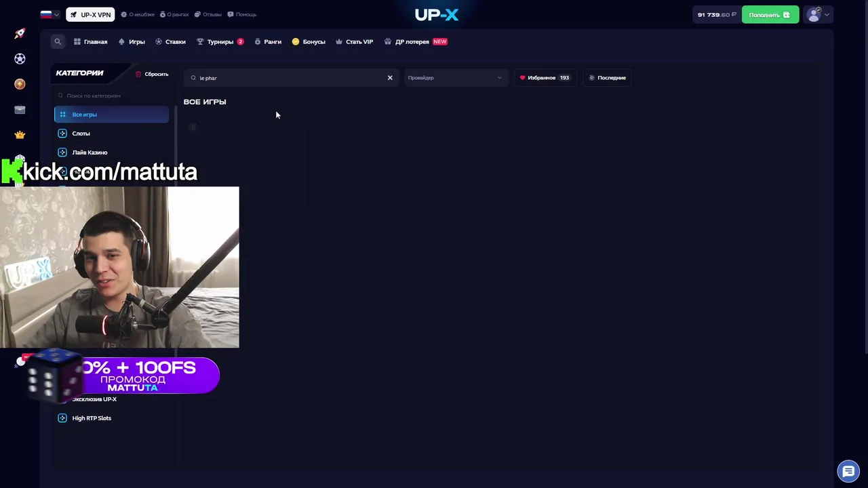Expand the Провайдер dropdown
Image resolution: width=868 pixels, height=488 pixels.
click(455, 78)
